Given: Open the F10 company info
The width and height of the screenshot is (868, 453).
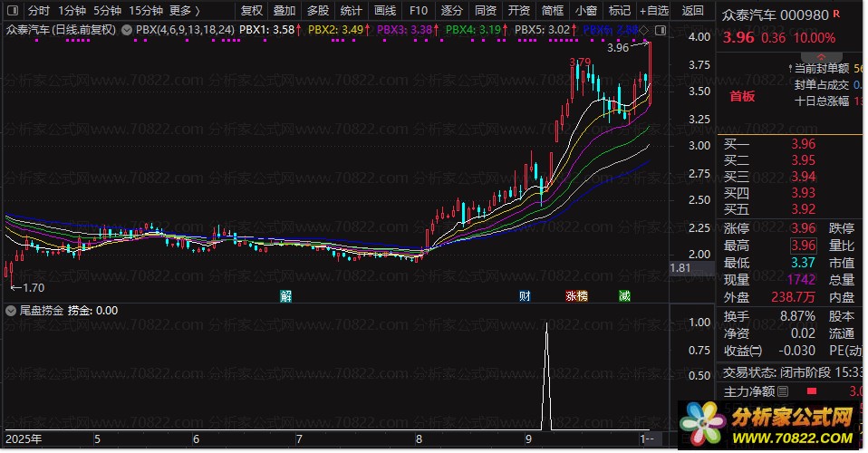Looking at the screenshot, I should (x=419, y=11).
